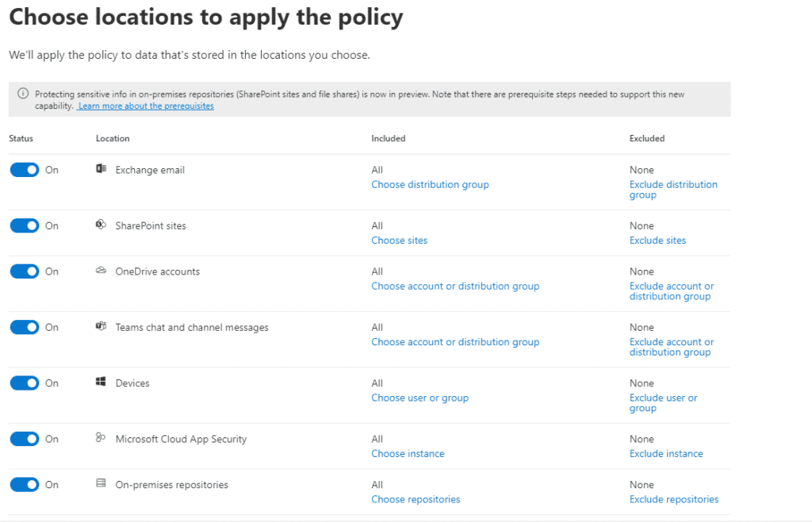The width and height of the screenshot is (812, 523).
Task: Open Choose sites for SharePoint
Action: [x=400, y=240]
